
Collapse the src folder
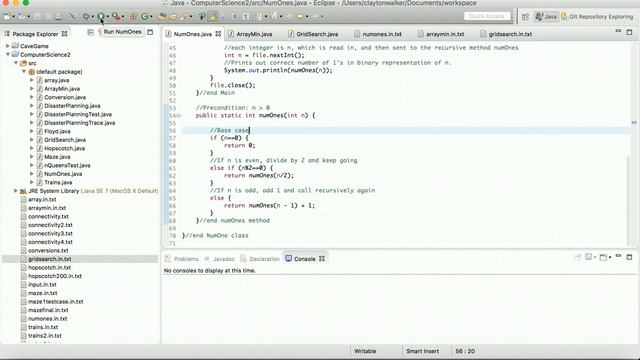(x=16, y=63)
